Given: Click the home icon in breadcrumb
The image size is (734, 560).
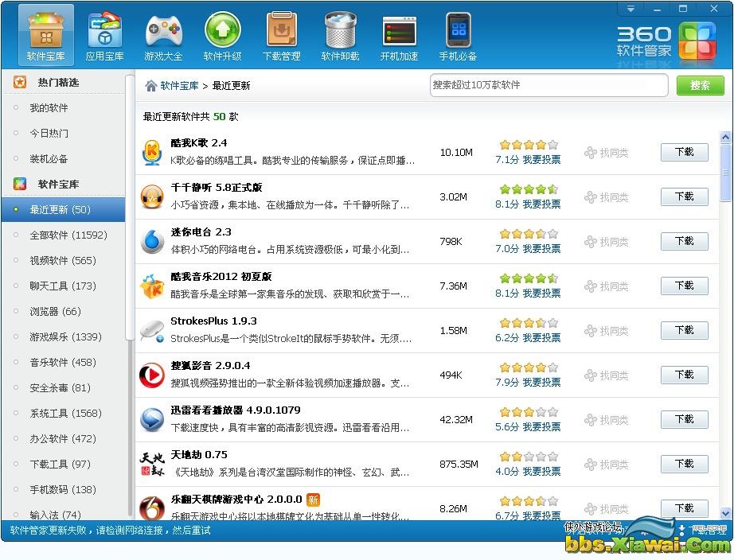Looking at the screenshot, I should click(x=150, y=86).
